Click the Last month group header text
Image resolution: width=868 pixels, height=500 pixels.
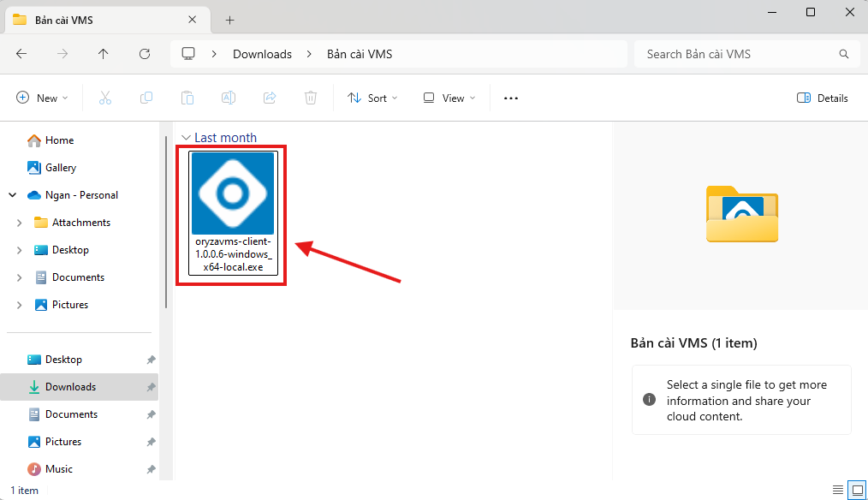[225, 137]
